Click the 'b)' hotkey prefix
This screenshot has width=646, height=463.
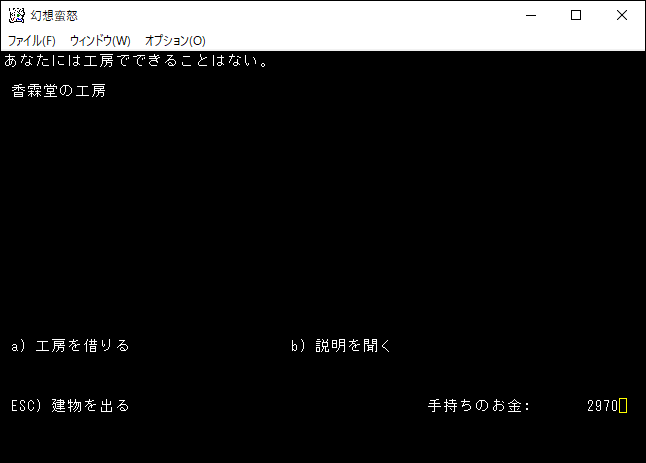(x=297, y=346)
